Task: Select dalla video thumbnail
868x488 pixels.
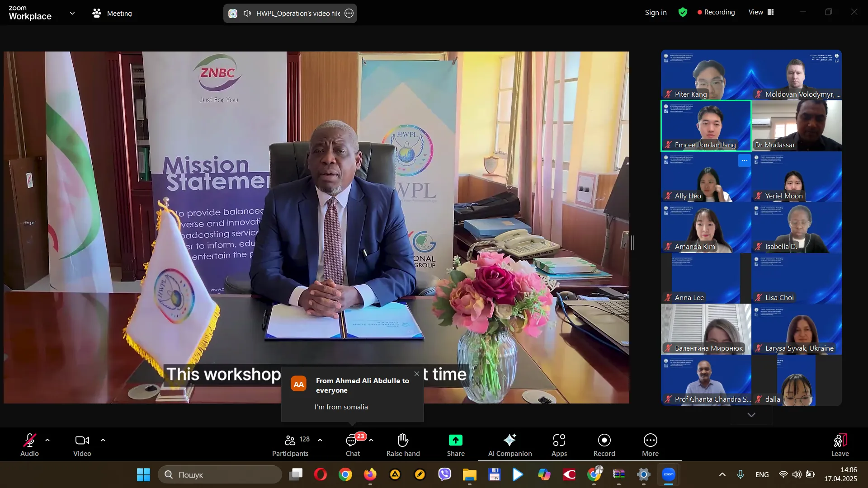Action: [797, 380]
